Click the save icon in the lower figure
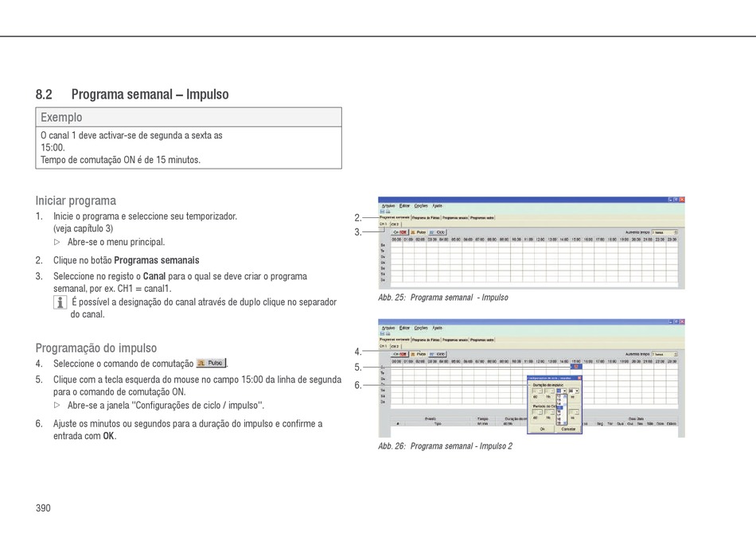This screenshot has width=756, height=533. click(x=382, y=333)
